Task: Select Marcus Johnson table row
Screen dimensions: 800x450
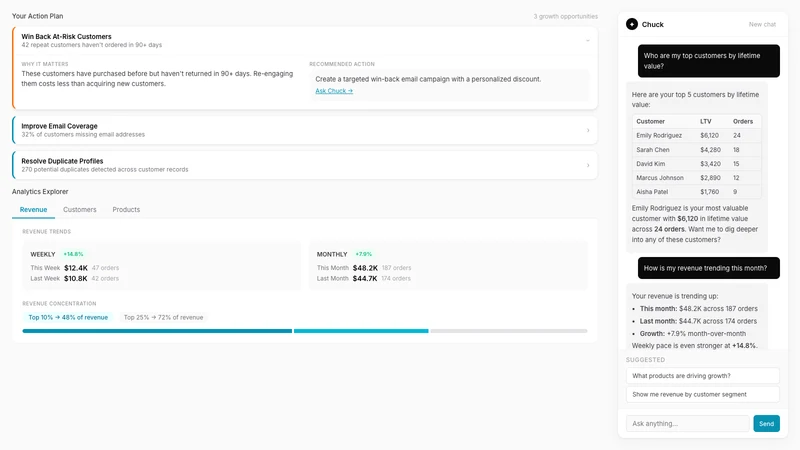Action: [x=696, y=178]
